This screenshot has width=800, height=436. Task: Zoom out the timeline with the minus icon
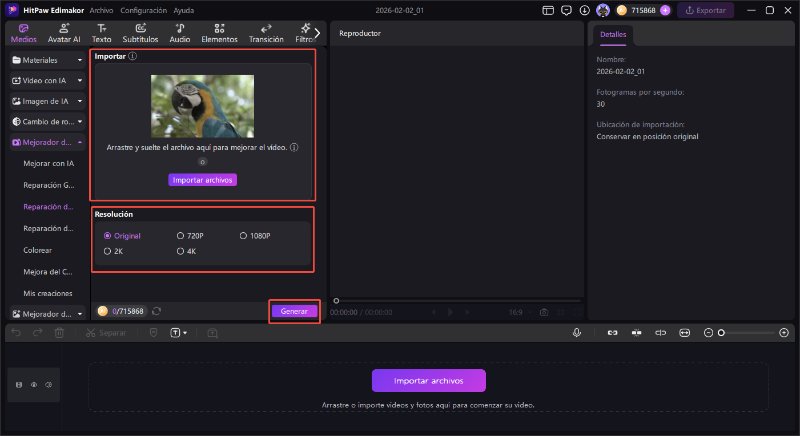[708, 333]
